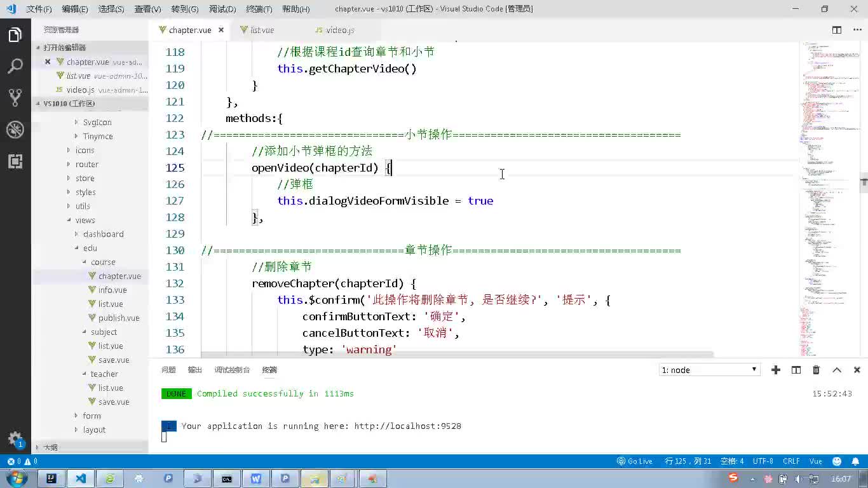Open the IntelliJ IDEA taskbar icon
The height and width of the screenshot is (488, 868).
tap(51, 478)
